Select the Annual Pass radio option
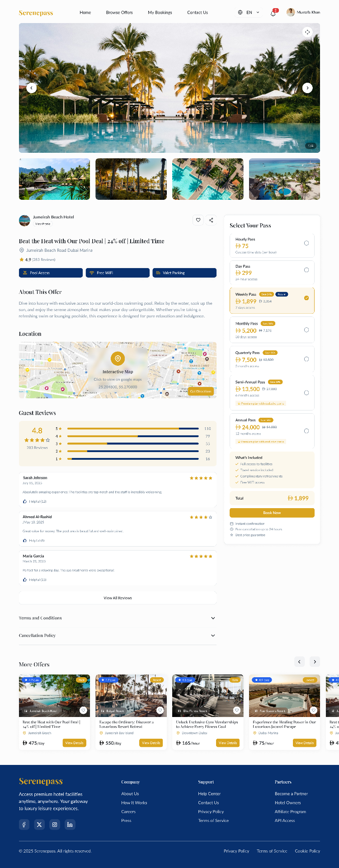This screenshot has width=339, height=868. 306,431
